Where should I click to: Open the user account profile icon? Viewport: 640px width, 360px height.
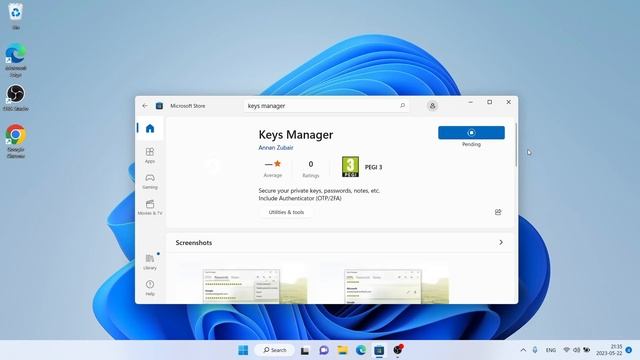[432, 106]
